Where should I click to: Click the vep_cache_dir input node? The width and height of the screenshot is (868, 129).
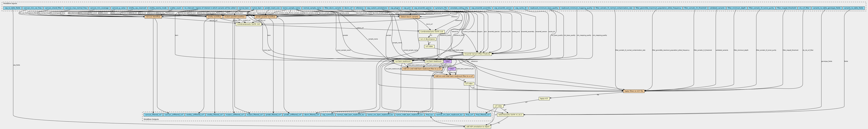(521, 8)
